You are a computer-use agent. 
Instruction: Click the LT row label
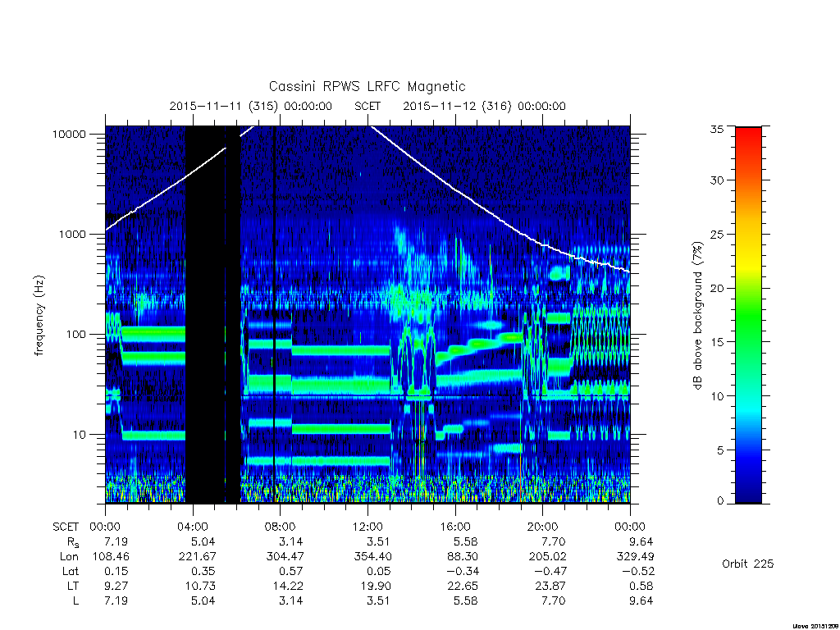tap(73, 586)
